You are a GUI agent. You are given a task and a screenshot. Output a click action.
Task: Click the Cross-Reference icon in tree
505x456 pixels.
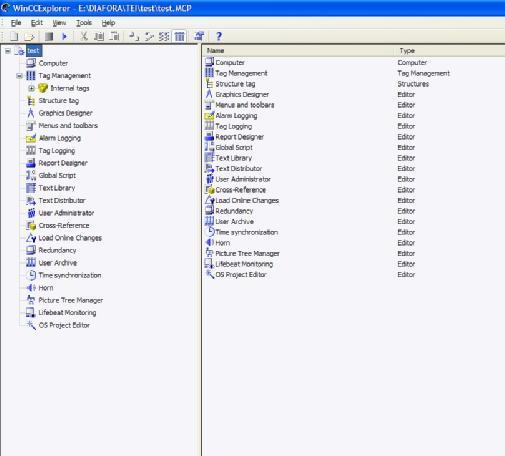[31, 225]
